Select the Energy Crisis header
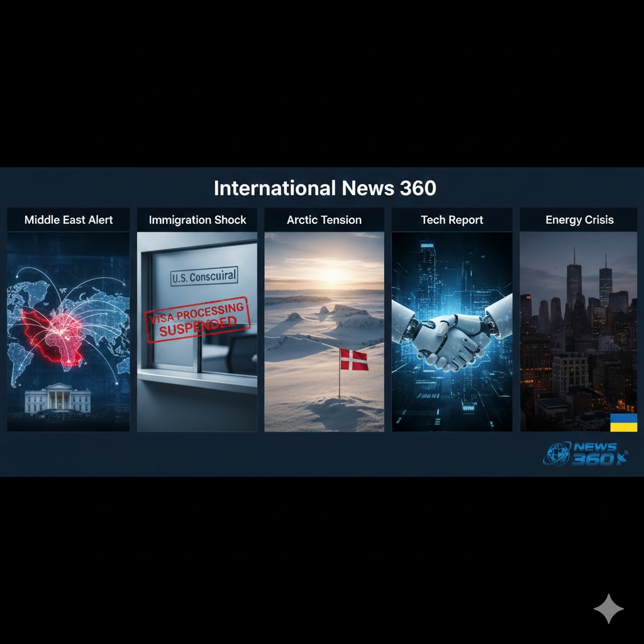The height and width of the screenshot is (644, 644). coord(579,220)
